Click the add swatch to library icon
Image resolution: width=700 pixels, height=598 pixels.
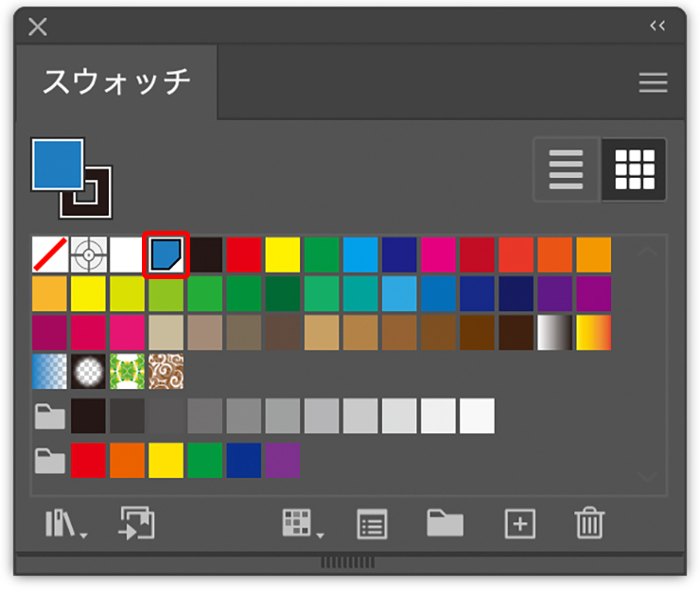[x=136, y=523]
